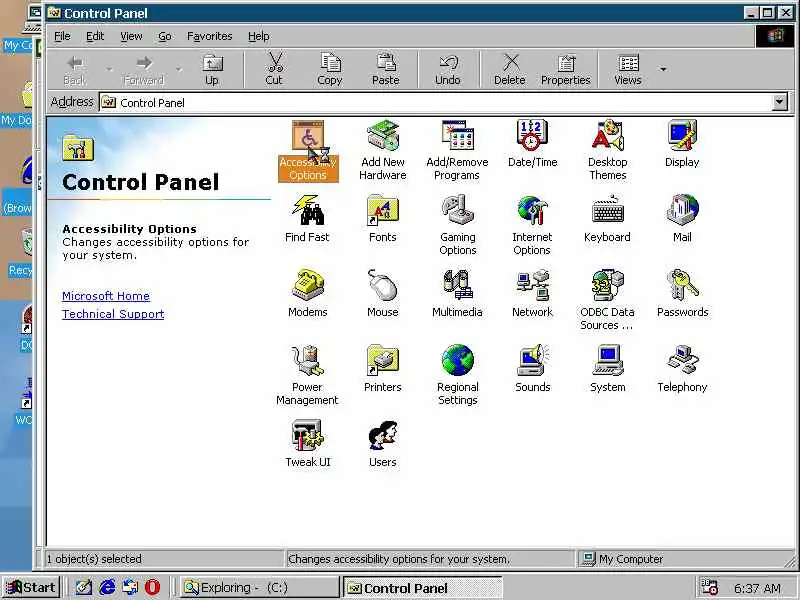Open Power Management icon
800x600 pixels.
[x=307, y=376]
